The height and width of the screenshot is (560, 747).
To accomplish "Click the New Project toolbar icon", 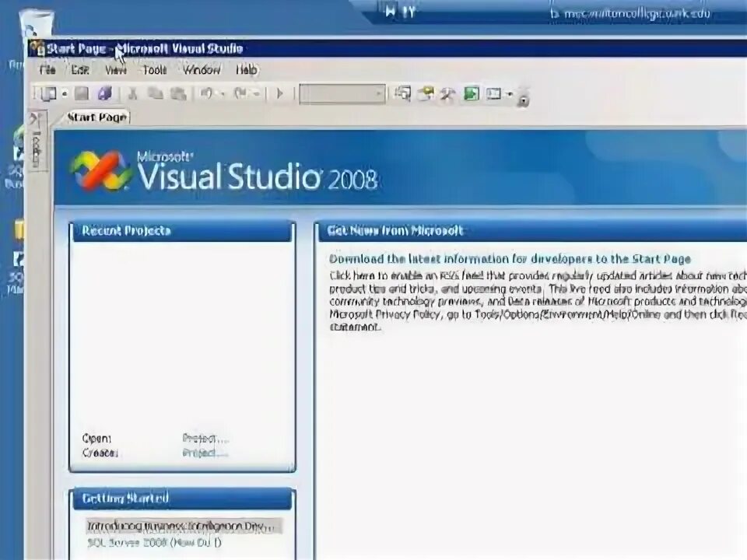I will 48,94.
